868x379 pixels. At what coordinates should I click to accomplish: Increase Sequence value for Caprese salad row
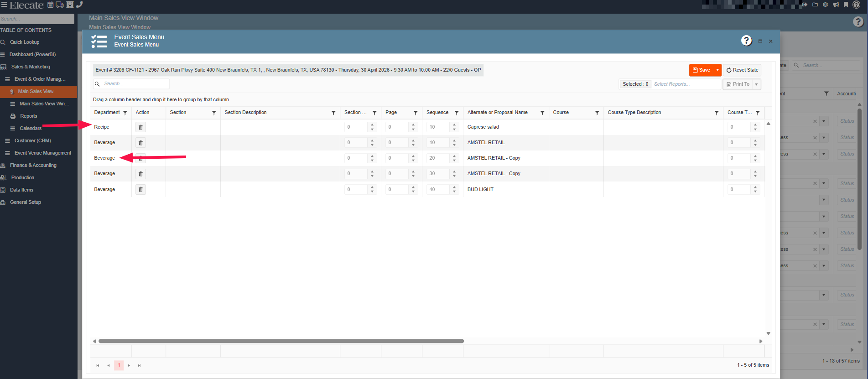(x=454, y=125)
